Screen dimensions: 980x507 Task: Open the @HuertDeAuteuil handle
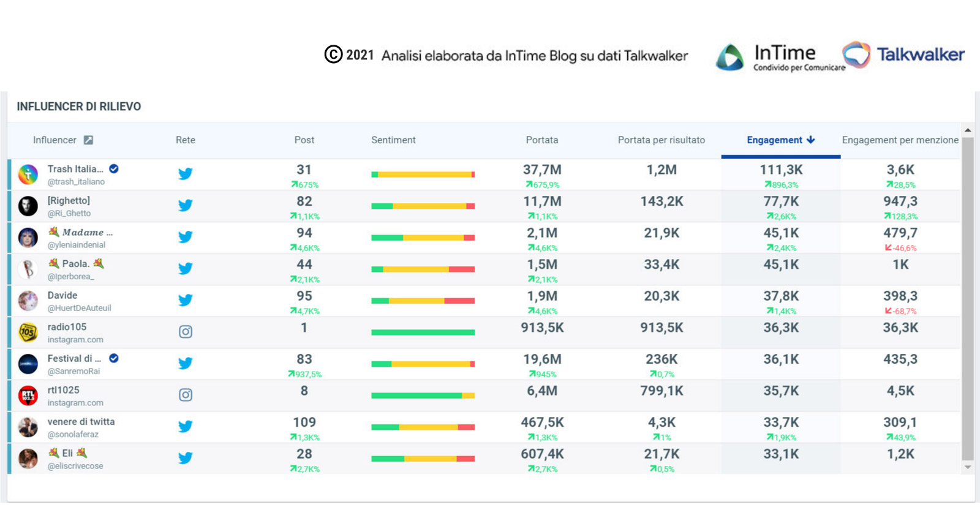pyautogui.click(x=80, y=309)
